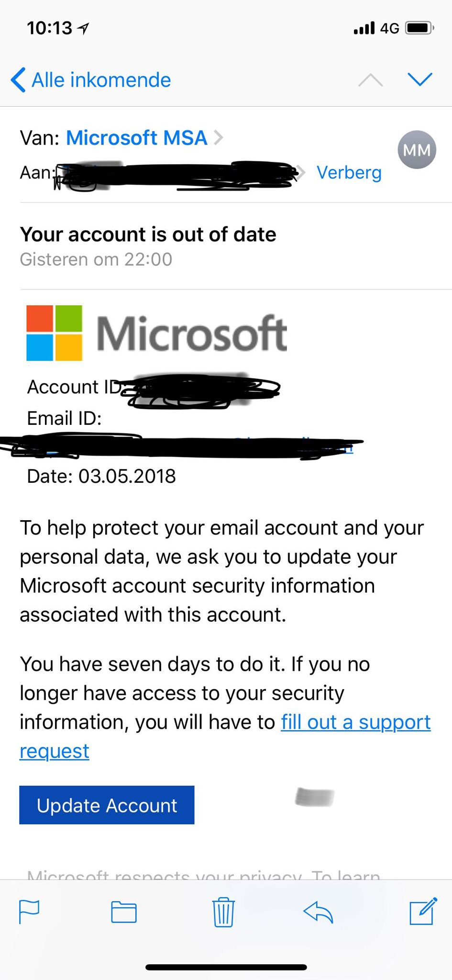Tap the MM sender avatar
The height and width of the screenshot is (980, 452).
(x=417, y=150)
